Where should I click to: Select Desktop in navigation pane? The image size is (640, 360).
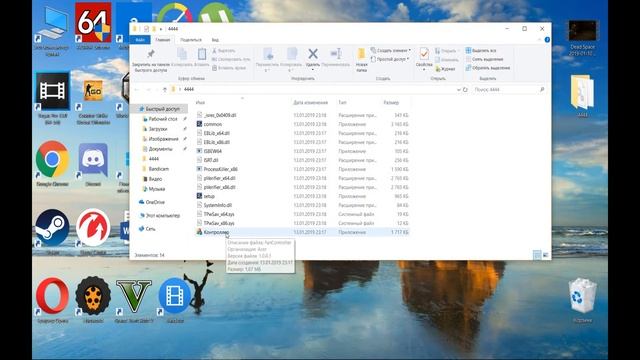point(162,119)
